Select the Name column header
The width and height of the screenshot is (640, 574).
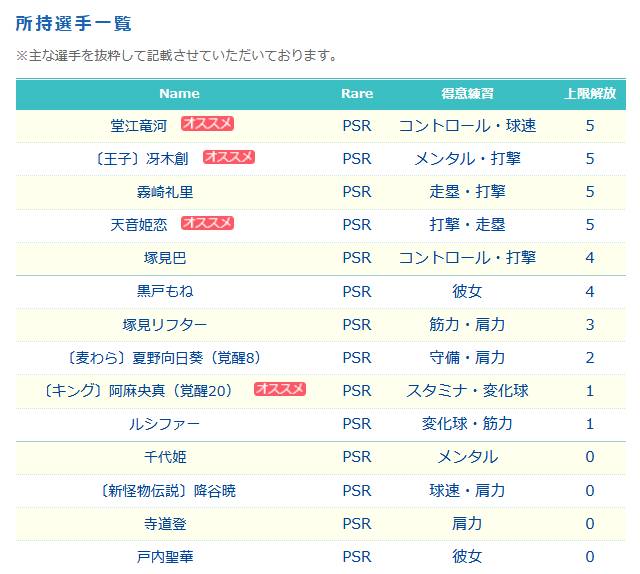pyautogui.click(x=179, y=94)
